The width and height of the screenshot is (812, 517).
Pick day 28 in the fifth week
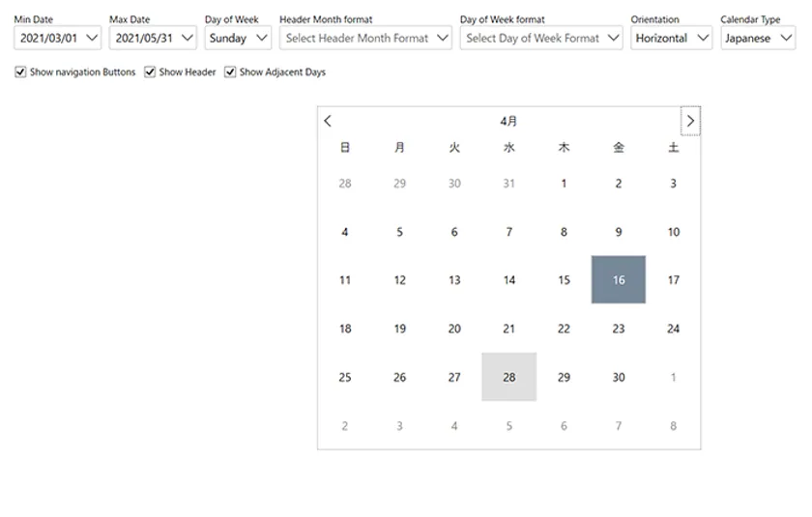tap(509, 377)
